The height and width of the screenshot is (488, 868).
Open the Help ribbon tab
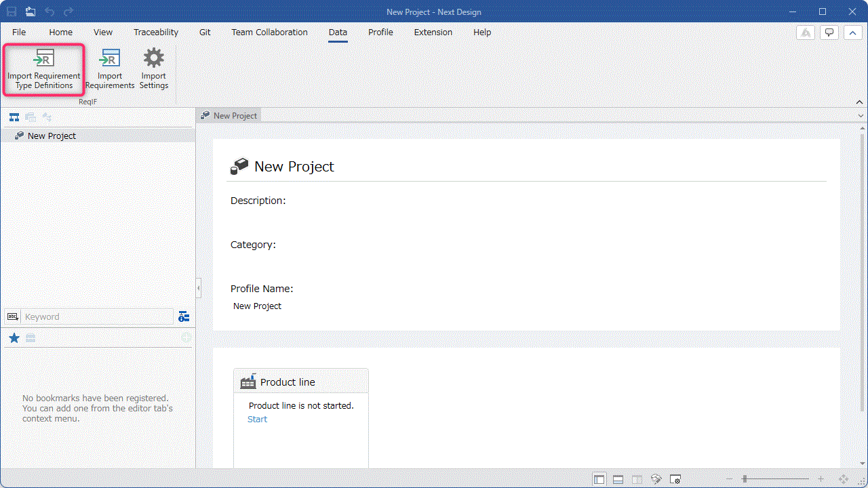(x=482, y=32)
